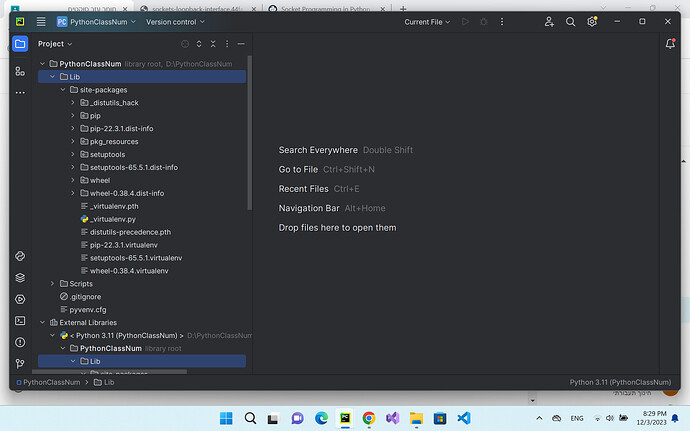Click Lib breadcrumb in status bar

click(x=104, y=382)
